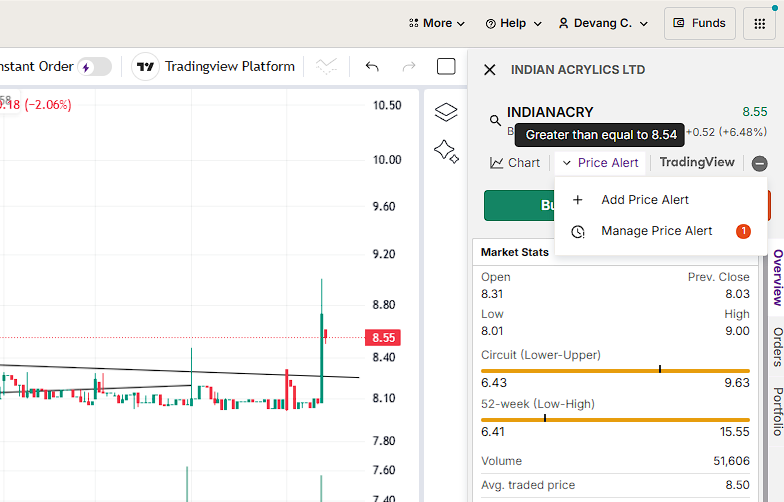
Task: Switch to the Overview side tab
Action: pyautogui.click(x=778, y=278)
